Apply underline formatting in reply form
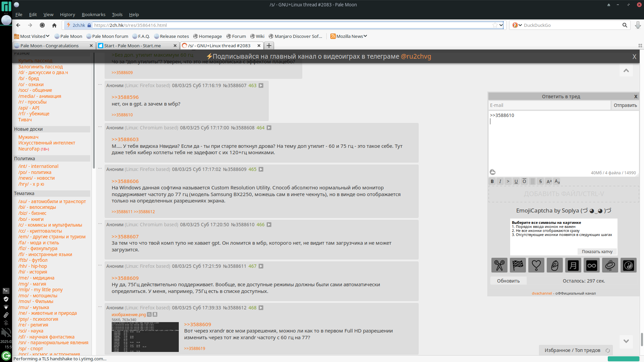 point(516,181)
